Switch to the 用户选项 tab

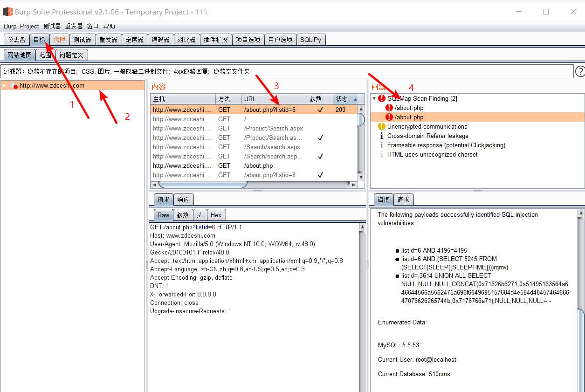pyautogui.click(x=280, y=40)
